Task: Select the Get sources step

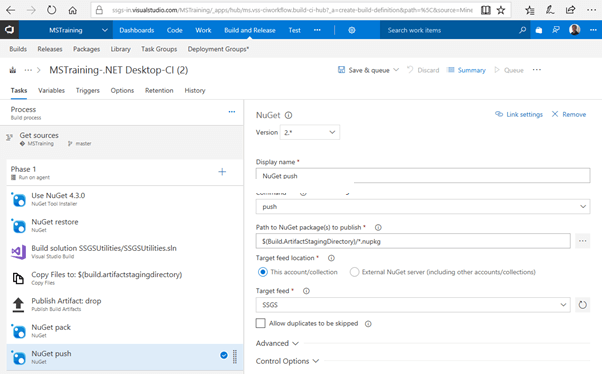Action: [x=121, y=139]
